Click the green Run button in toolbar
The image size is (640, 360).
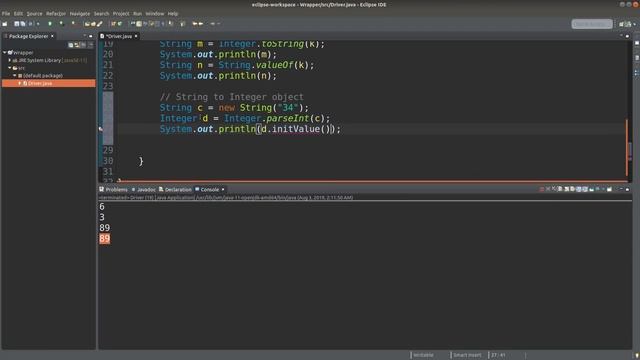click(x=50, y=24)
